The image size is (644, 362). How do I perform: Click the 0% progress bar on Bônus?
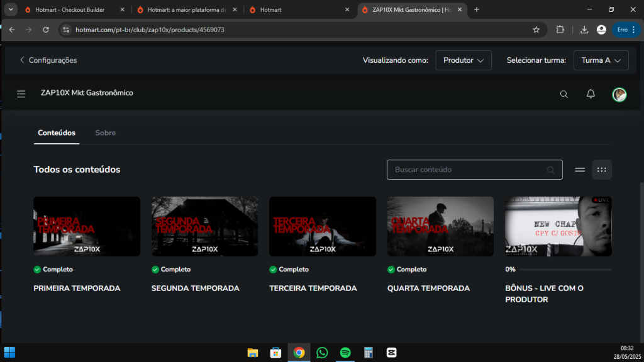point(565,270)
